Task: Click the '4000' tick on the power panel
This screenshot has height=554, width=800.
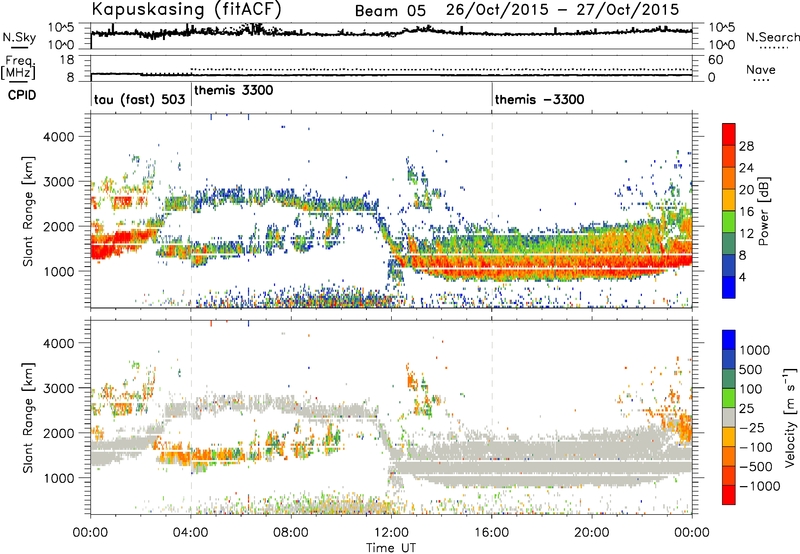Action: [59, 137]
